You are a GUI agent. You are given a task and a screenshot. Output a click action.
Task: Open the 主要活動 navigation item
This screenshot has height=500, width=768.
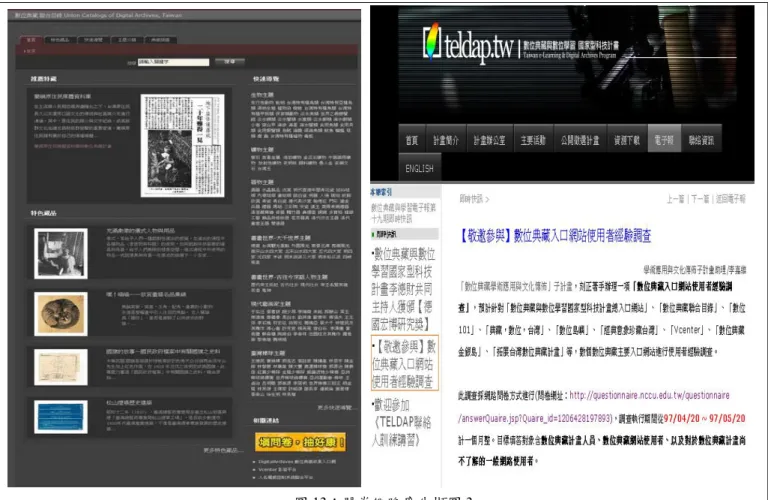coord(533,141)
